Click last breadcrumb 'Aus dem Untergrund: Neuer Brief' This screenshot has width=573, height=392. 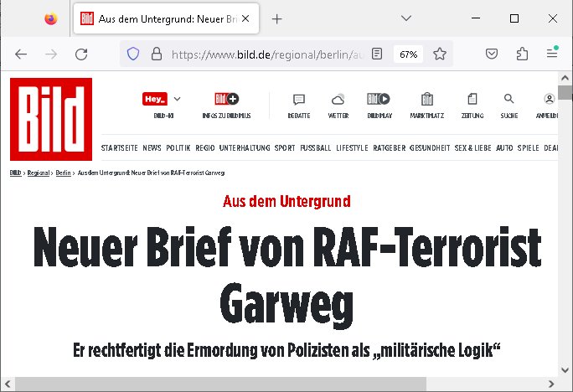(151, 173)
